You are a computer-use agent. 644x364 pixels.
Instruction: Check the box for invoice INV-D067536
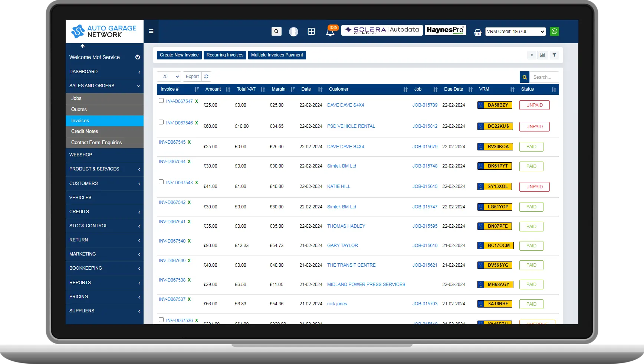coord(161,319)
